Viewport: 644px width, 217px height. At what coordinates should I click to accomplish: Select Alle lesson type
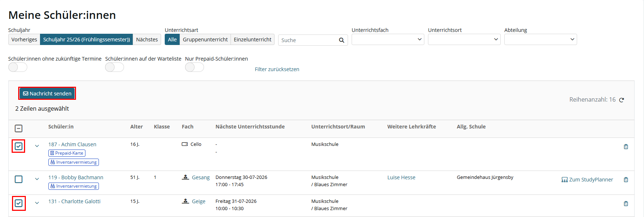[x=172, y=40]
